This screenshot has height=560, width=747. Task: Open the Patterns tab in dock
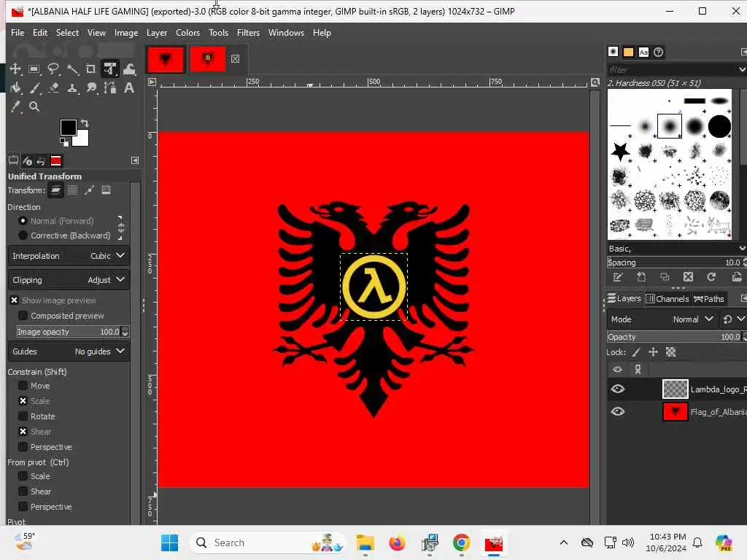pos(628,52)
